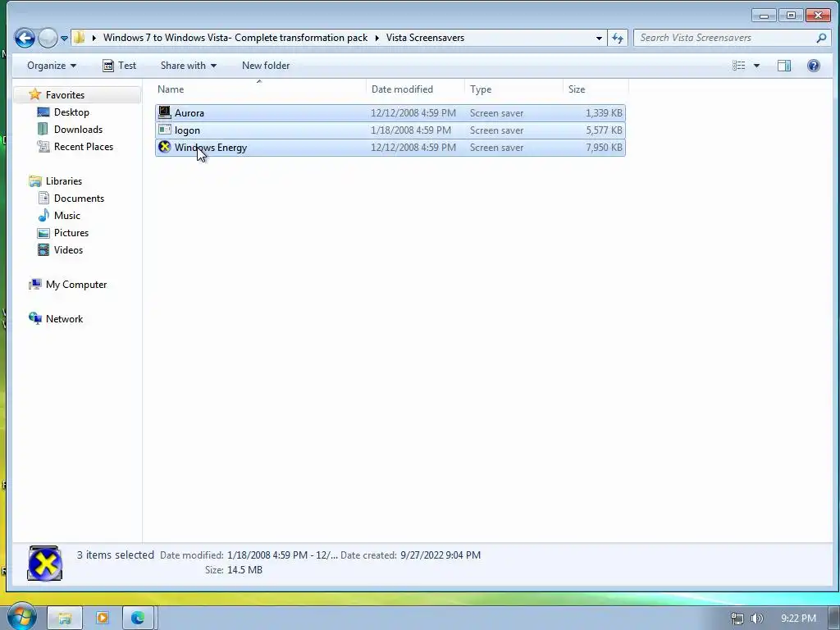Open Desktop in the navigation pane

pos(71,112)
